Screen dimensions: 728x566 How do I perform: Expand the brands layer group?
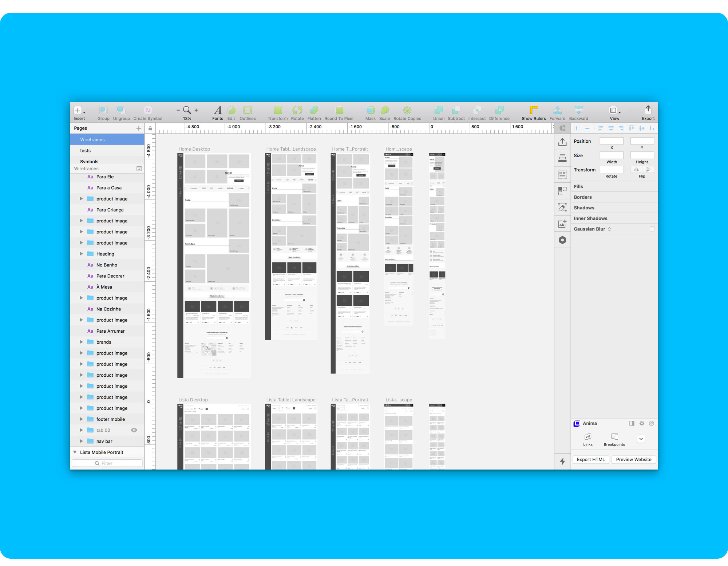point(81,342)
